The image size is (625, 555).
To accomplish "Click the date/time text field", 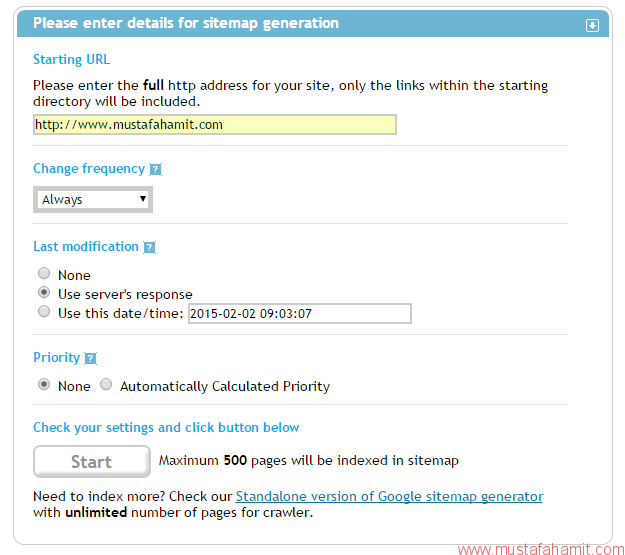I will tap(300, 313).
